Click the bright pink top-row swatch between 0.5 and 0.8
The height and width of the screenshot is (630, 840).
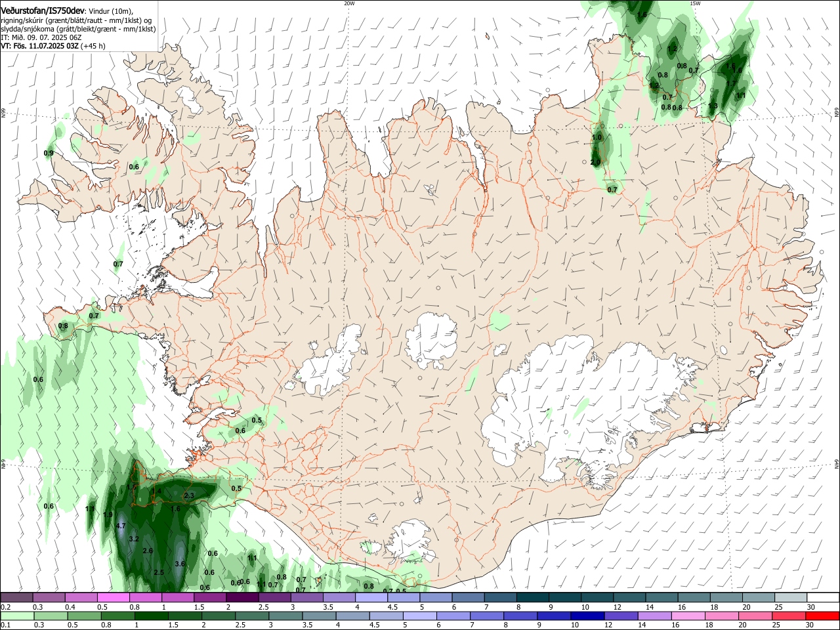(113, 597)
